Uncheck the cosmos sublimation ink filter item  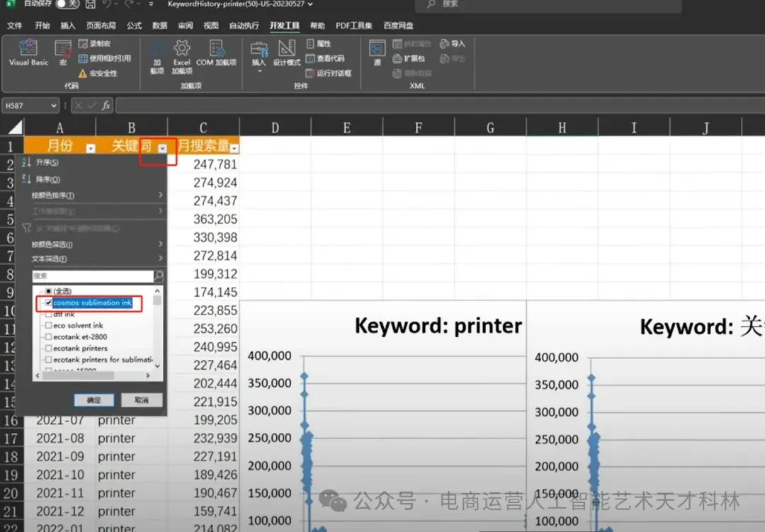(48, 302)
